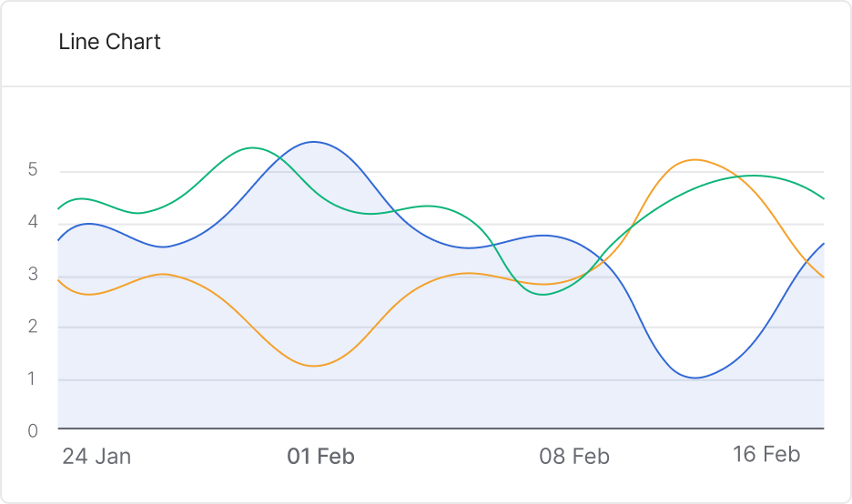Click the orange line's left starting point
The width and height of the screenshot is (852, 504).
click(59, 279)
